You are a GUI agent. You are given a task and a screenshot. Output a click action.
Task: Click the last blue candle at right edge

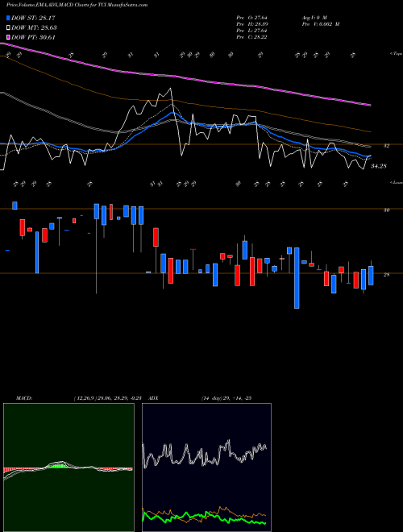click(x=371, y=276)
